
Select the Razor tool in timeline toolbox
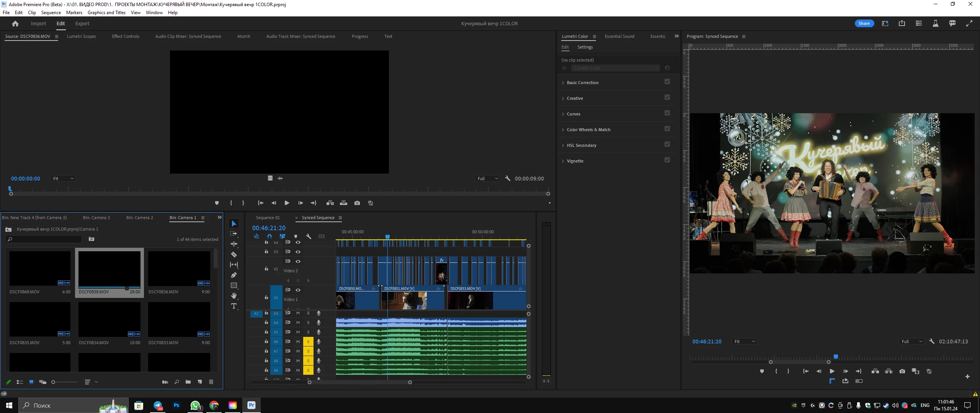234,254
